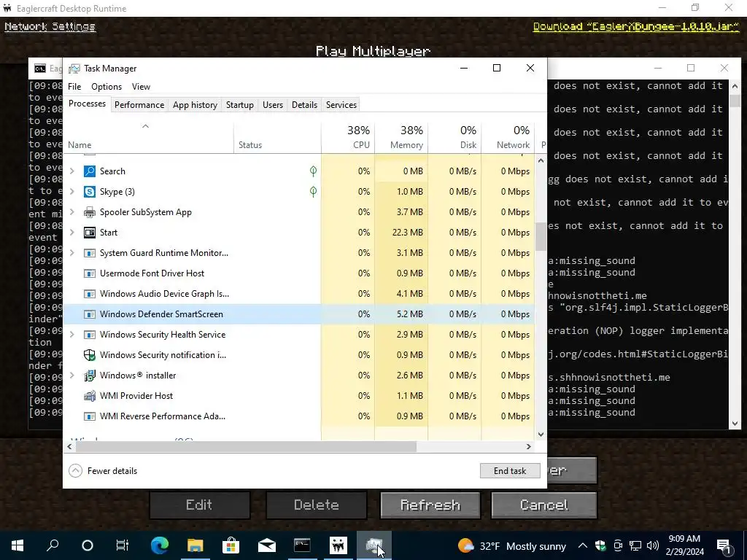The image size is (747, 560).
Task: Sort processes by the Memory column
Action: coord(401,137)
